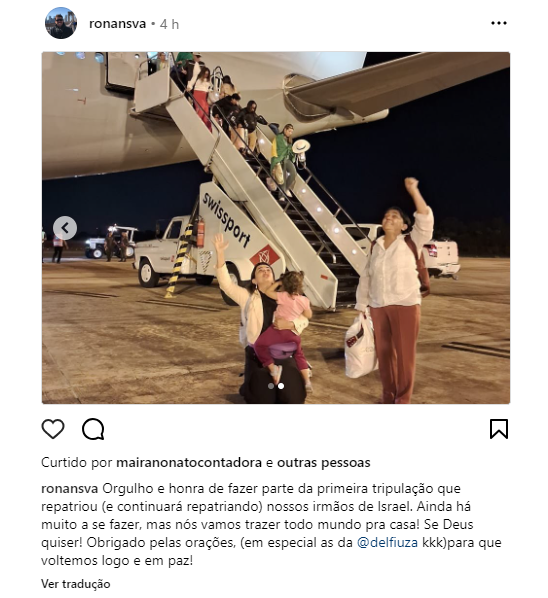Screen dimensions: 548x598
Task: Go to previous photo with left chevron
Action: coord(65,228)
